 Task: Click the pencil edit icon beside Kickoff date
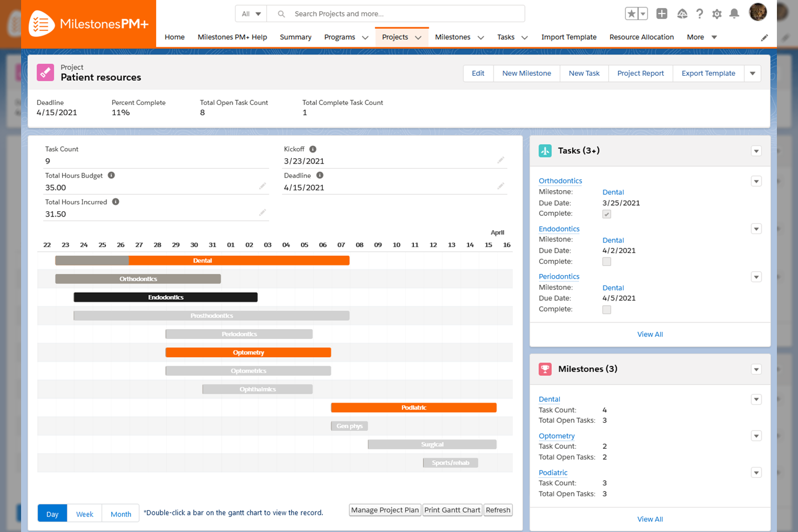(500, 161)
